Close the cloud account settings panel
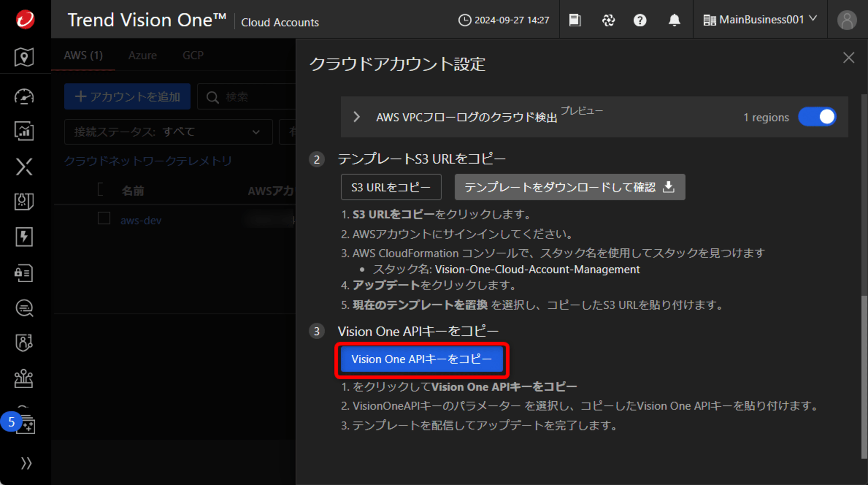This screenshot has width=868, height=485. (x=848, y=58)
